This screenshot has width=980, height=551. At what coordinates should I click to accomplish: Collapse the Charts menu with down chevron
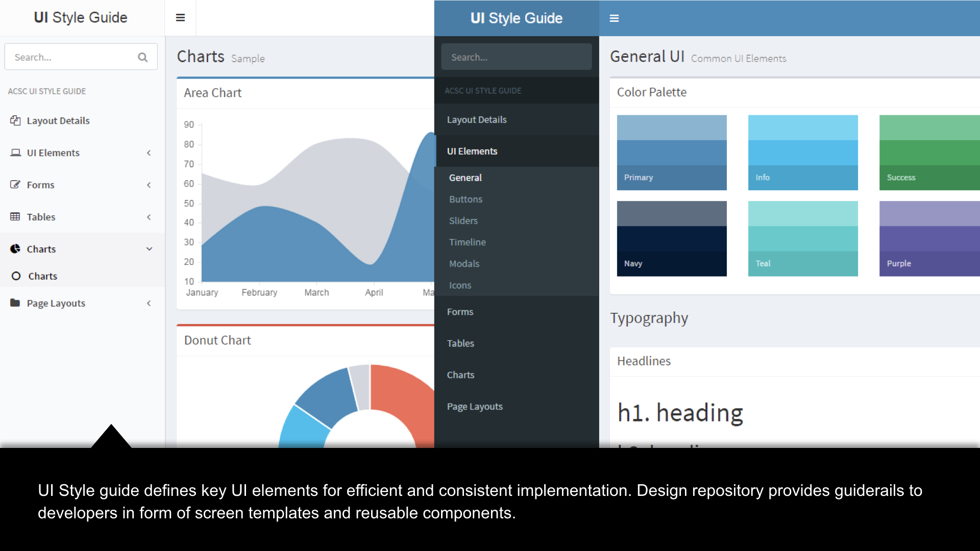pyautogui.click(x=149, y=249)
